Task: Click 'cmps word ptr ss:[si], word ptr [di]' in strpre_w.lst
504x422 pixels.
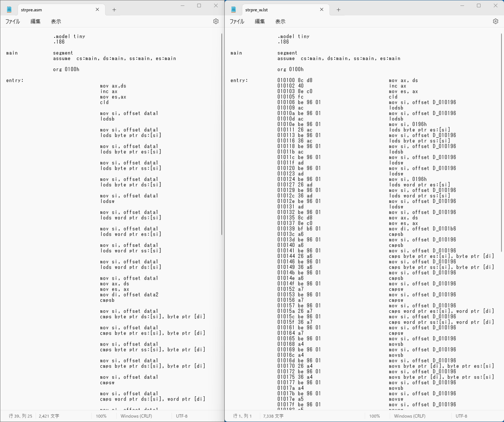Action: [x=441, y=322]
